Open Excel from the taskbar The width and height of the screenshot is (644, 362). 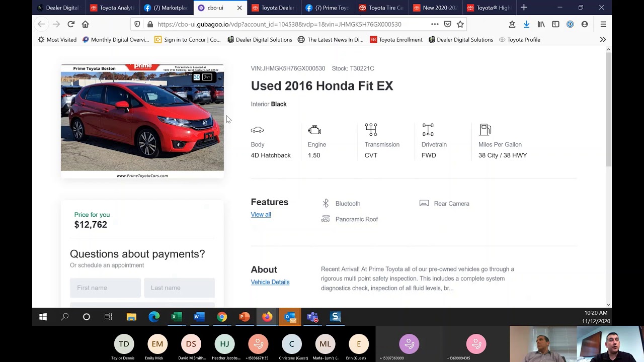tap(176, 317)
